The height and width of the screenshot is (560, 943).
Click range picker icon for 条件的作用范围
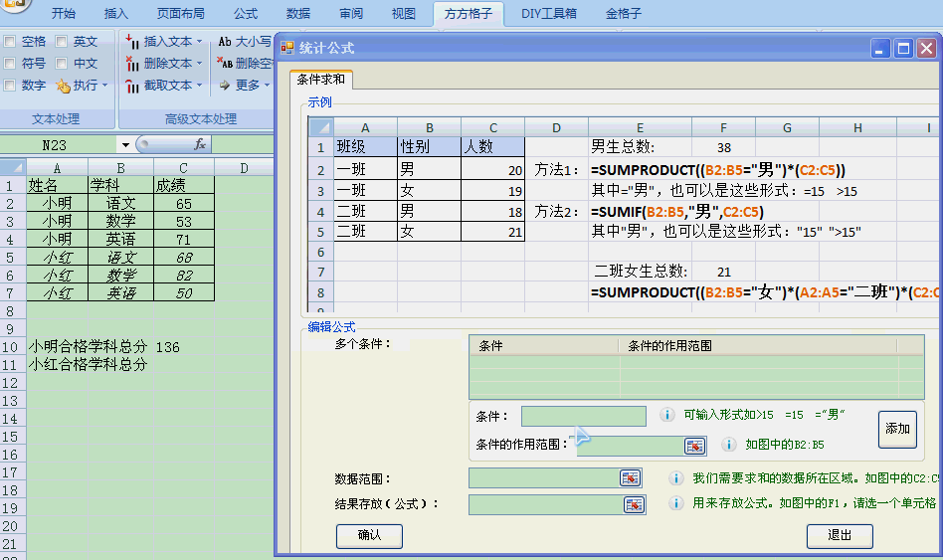click(x=694, y=446)
